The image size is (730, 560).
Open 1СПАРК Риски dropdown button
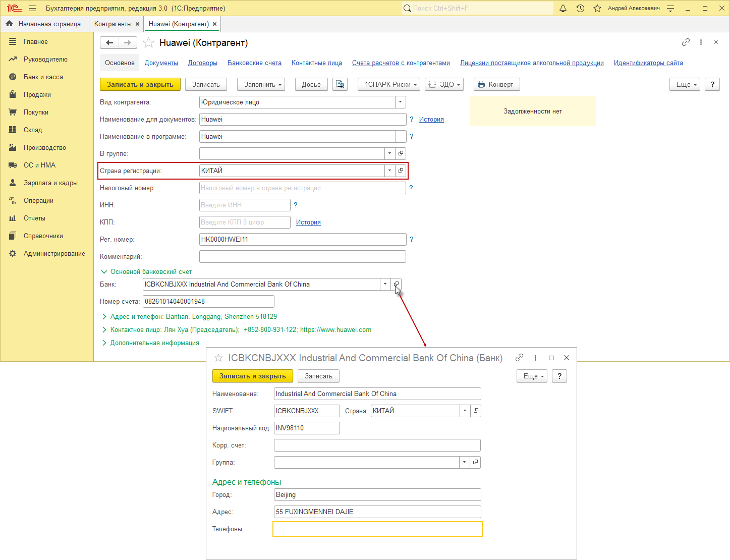click(388, 84)
